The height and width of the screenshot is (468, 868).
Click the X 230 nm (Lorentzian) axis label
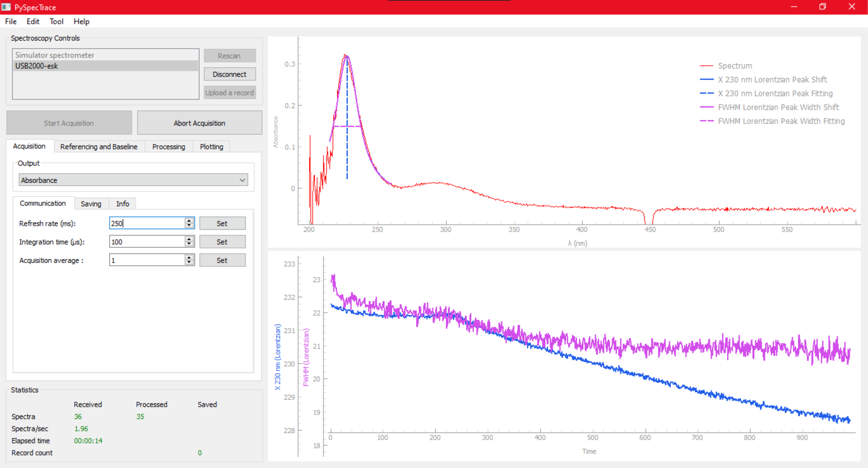277,357
